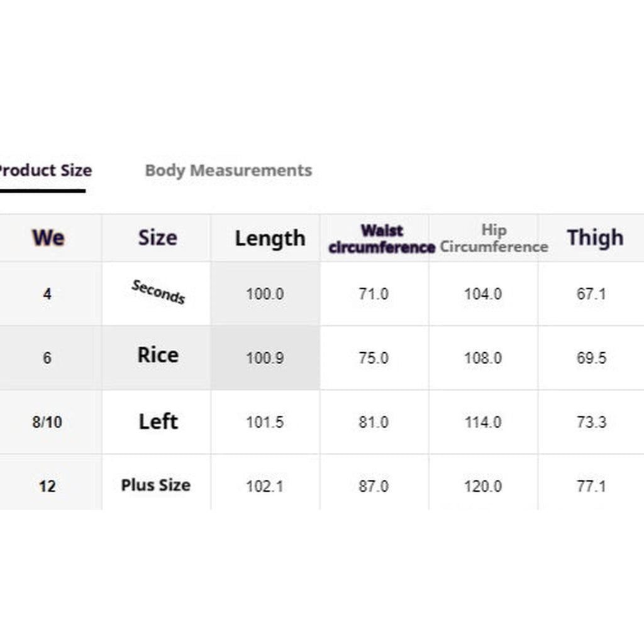This screenshot has width=644, height=644.
Task: Switch to the Body Measurements tab
Action: point(229,170)
